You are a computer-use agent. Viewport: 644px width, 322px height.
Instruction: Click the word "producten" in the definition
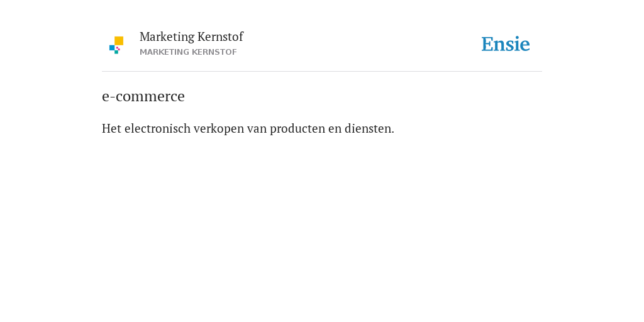(x=297, y=129)
